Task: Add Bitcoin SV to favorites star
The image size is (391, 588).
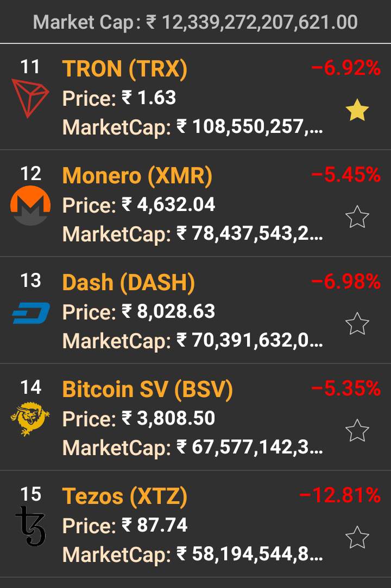Action: (x=357, y=431)
